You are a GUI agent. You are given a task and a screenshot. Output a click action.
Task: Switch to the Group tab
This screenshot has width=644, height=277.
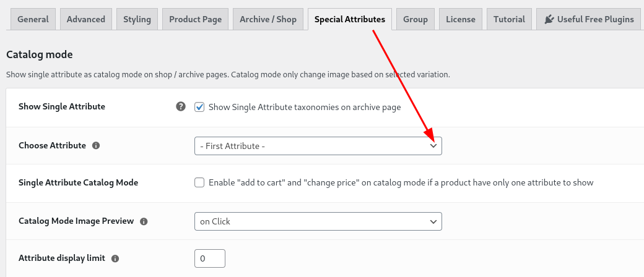pos(416,19)
